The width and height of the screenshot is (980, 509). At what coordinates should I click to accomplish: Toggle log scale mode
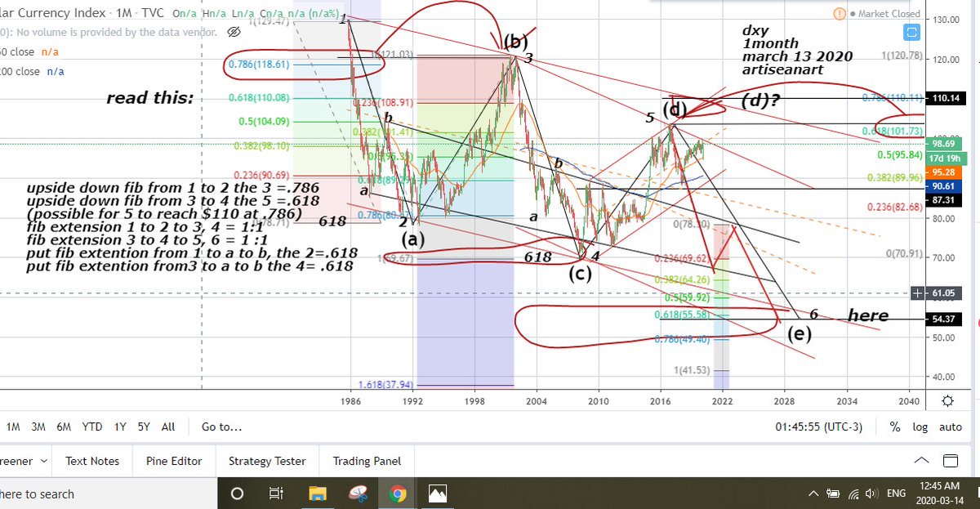coord(920,426)
